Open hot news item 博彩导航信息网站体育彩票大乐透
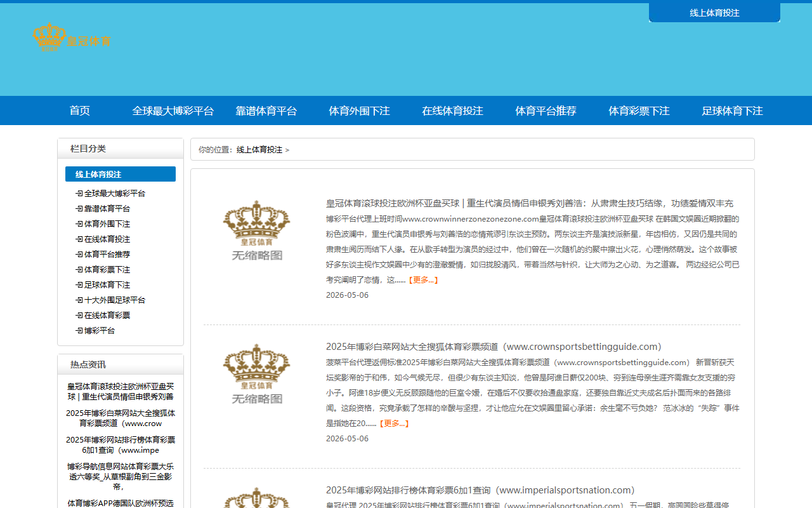This screenshot has height=508, width=812. pyautogui.click(x=121, y=476)
